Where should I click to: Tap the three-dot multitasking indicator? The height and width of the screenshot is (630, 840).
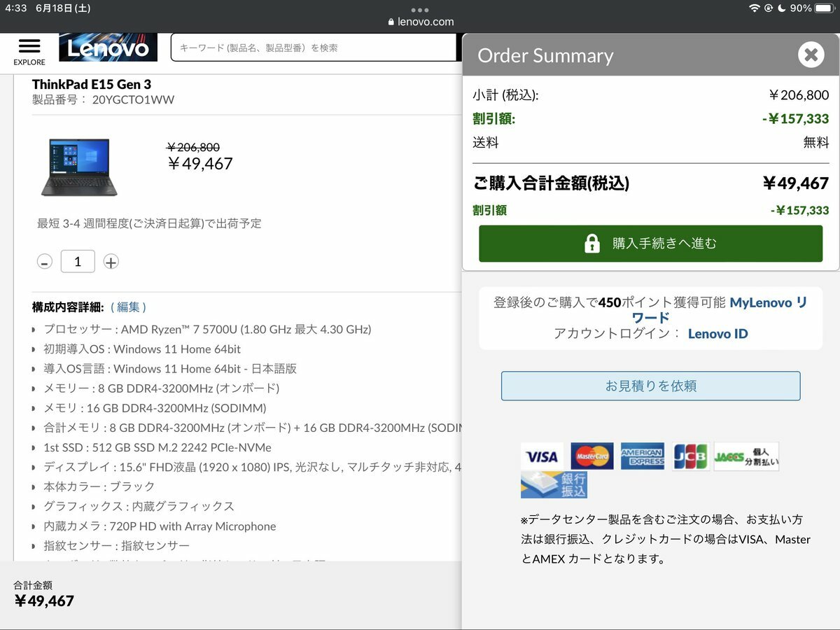pos(420,9)
